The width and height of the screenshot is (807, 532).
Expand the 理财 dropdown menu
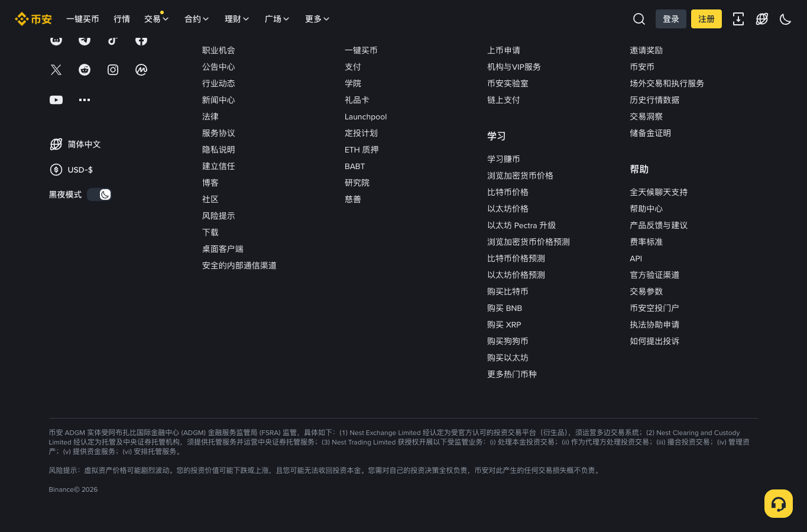[237, 19]
